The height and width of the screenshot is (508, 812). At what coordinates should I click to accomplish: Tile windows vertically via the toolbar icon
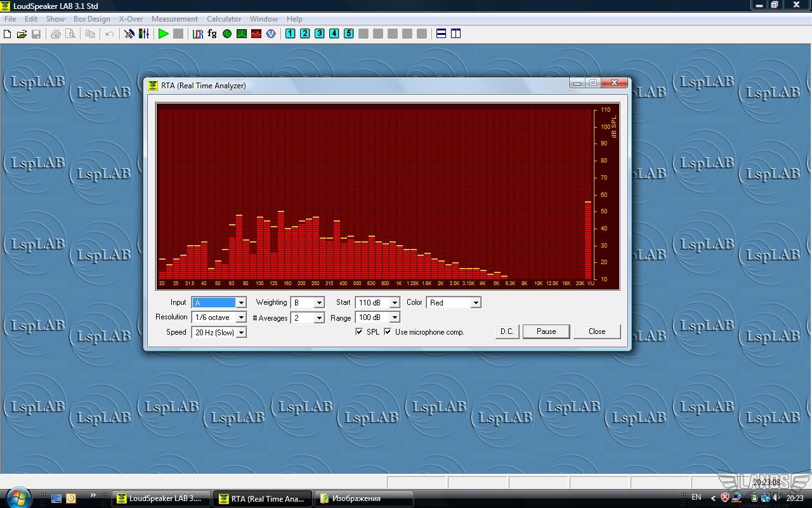click(456, 34)
